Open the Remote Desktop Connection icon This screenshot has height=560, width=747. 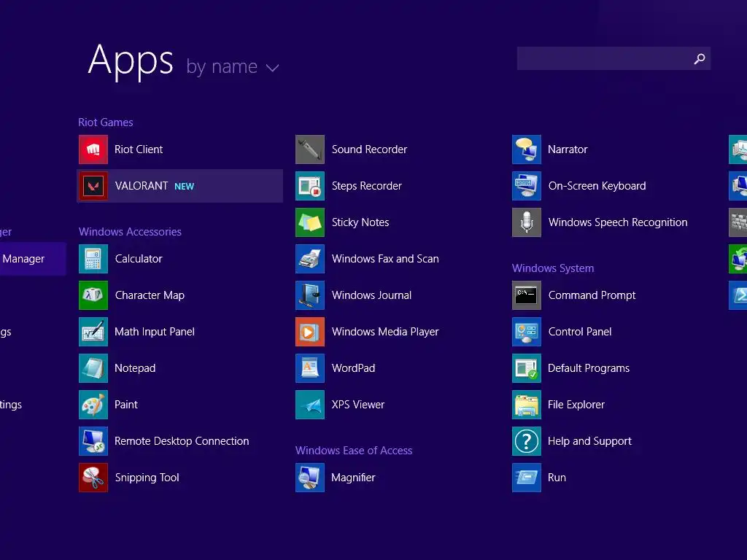93,441
